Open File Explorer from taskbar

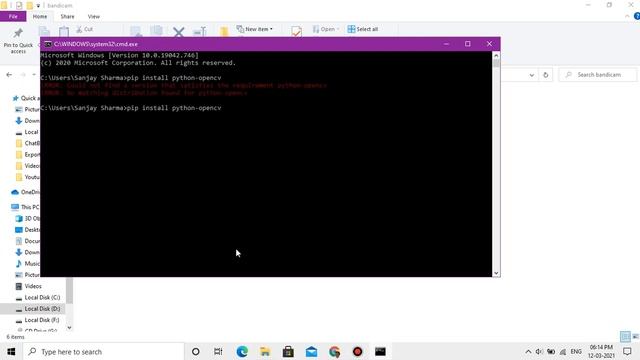click(265, 351)
